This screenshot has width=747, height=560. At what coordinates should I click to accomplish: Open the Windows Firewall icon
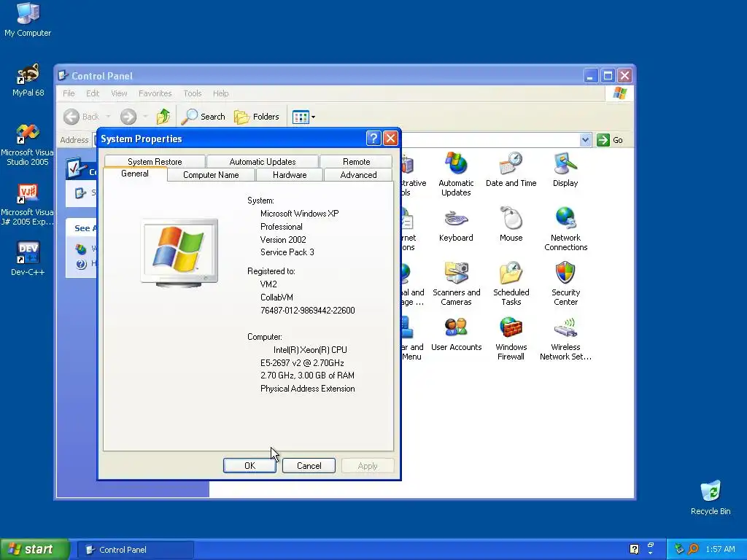coord(511,338)
